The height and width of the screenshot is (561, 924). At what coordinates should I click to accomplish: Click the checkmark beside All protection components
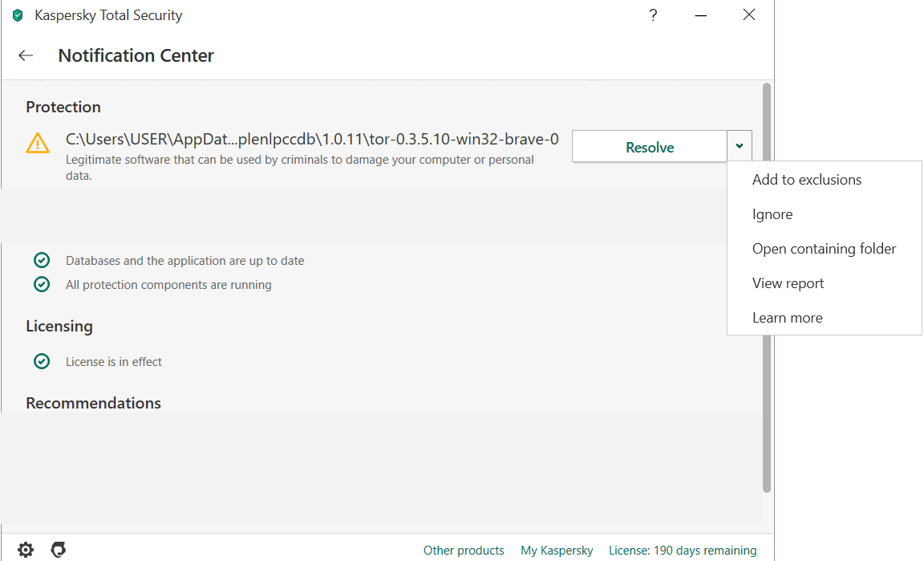[42, 284]
